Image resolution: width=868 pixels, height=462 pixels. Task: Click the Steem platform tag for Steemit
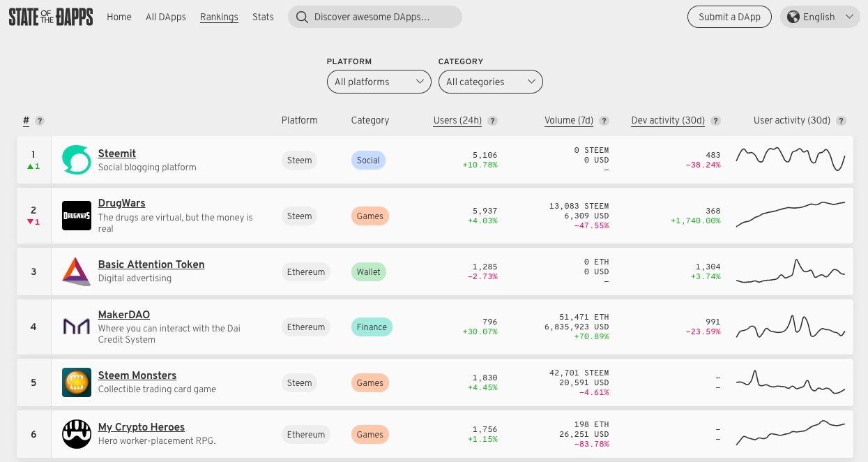[300, 161]
